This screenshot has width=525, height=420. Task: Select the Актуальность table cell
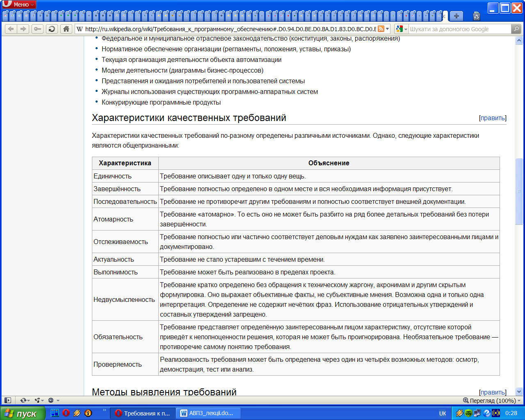125,259
